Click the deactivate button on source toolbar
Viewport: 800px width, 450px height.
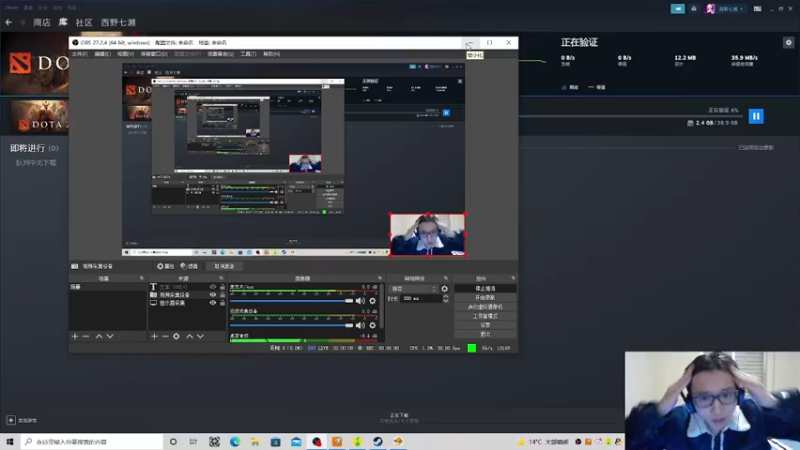[224, 266]
